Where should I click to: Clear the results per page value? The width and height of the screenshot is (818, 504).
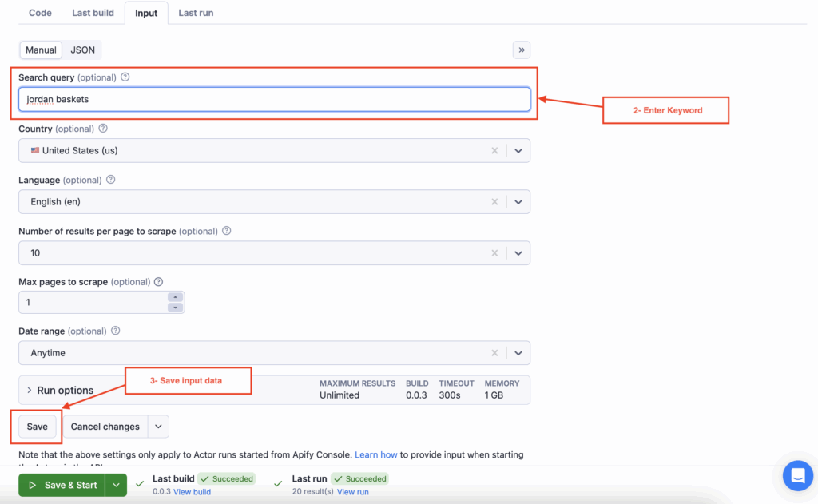pyautogui.click(x=494, y=252)
